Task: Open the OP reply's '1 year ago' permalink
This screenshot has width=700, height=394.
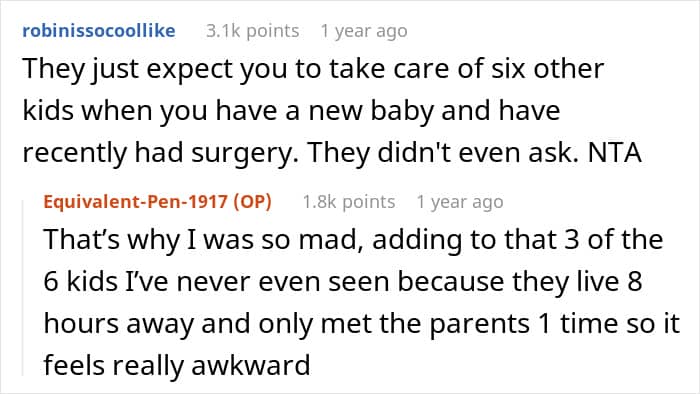Action: tap(460, 202)
